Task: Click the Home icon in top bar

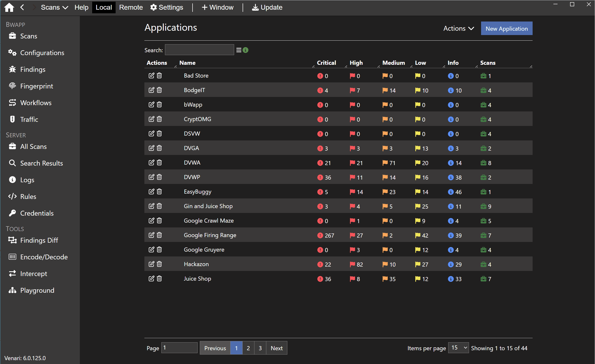Action: coord(9,7)
